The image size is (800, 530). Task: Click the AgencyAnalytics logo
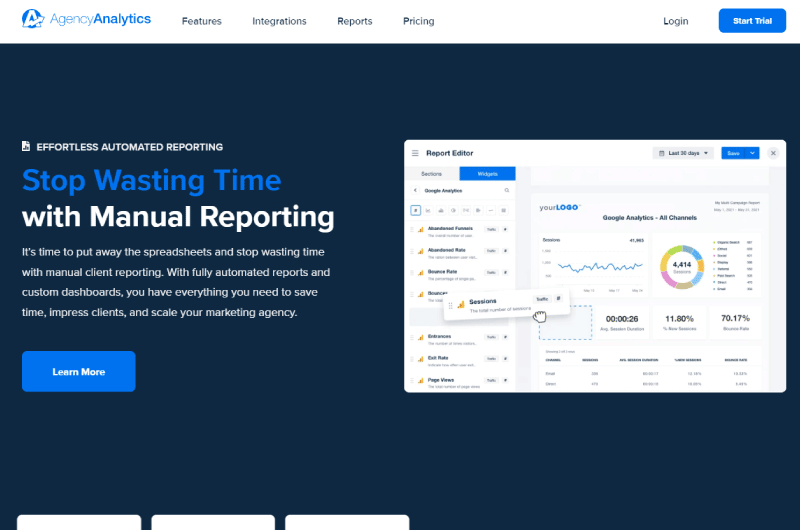(x=86, y=19)
